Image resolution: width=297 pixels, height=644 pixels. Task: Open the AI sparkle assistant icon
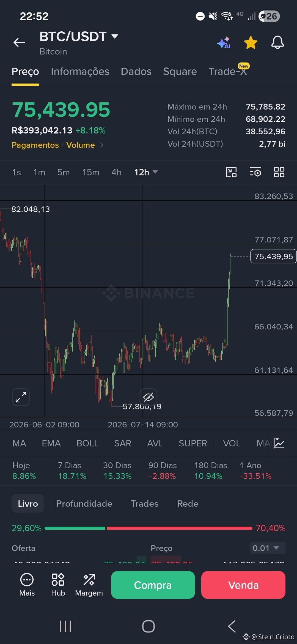[224, 42]
